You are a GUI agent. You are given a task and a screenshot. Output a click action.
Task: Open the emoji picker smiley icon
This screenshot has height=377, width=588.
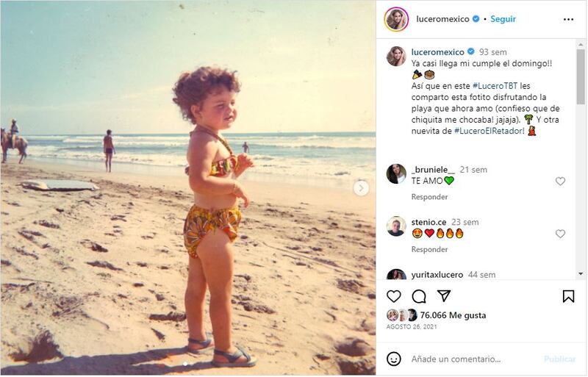click(x=395, y=359)
